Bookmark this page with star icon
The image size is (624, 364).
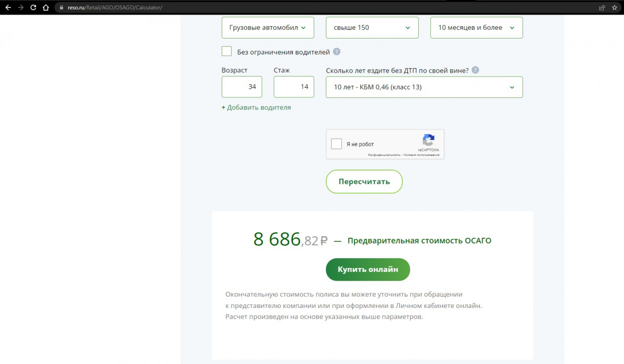[614, 7]
